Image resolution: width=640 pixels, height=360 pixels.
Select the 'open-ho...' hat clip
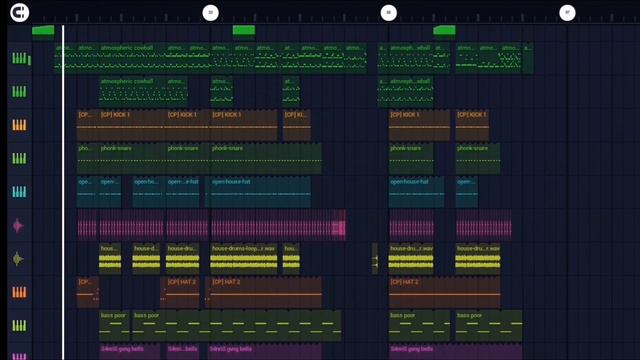pyautogui.click(x=149, y=192)
